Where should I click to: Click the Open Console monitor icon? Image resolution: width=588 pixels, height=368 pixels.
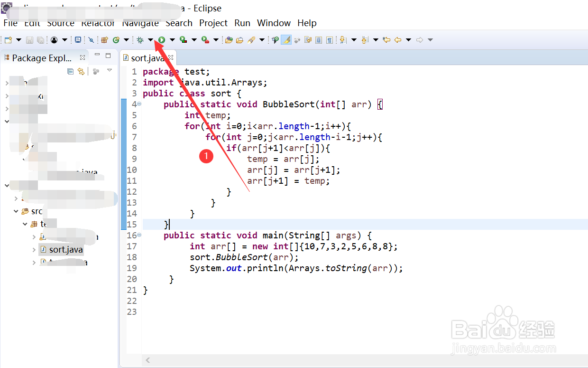point(78,40)
